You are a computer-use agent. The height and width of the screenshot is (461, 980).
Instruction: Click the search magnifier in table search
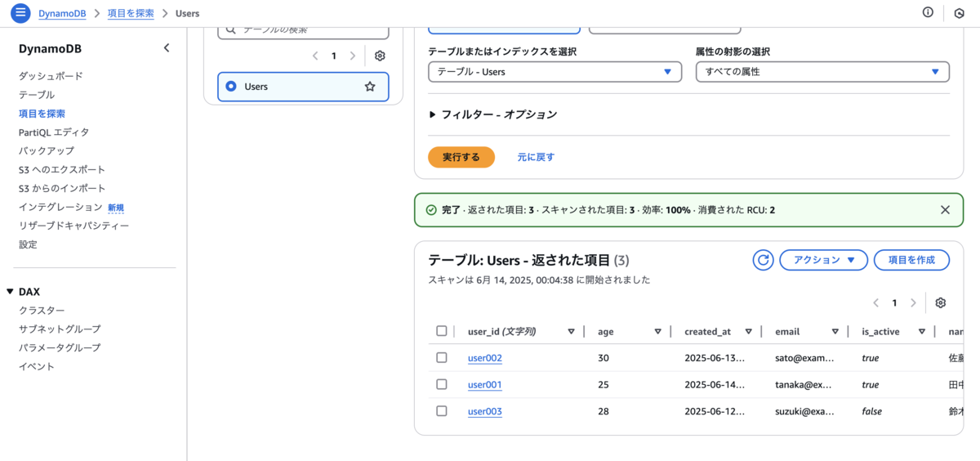[x=231, y=29]
